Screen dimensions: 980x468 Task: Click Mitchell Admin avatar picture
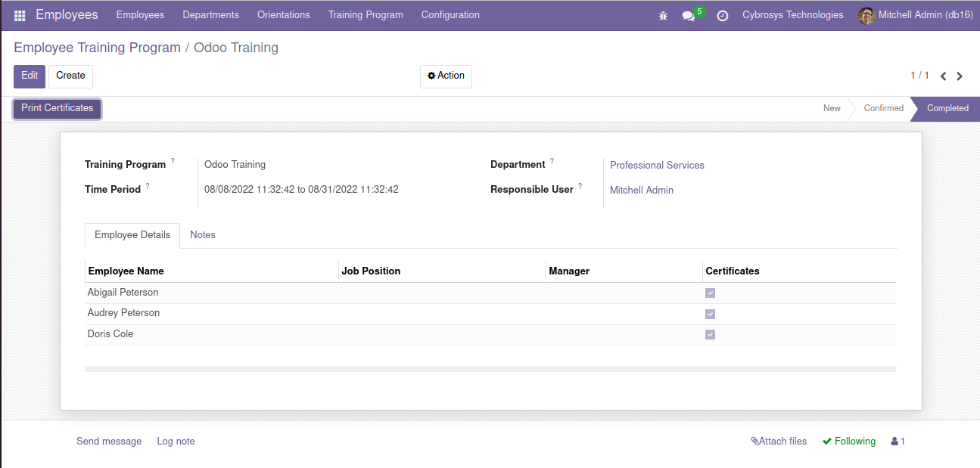click(x=866, y=15)
